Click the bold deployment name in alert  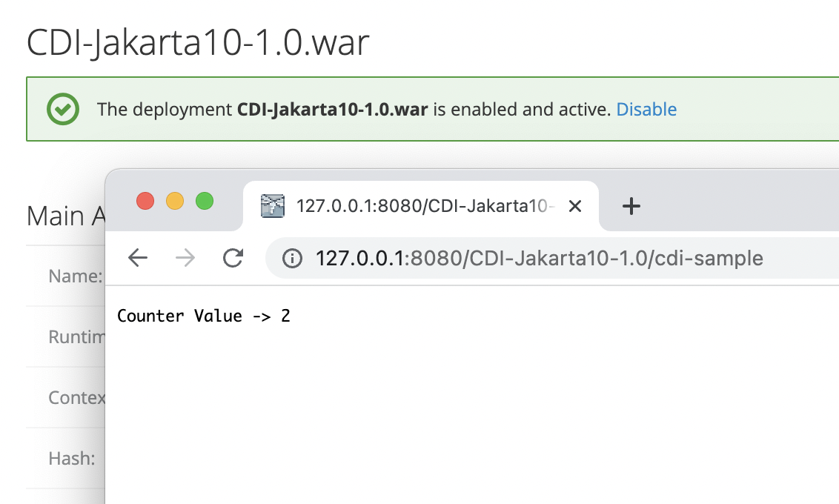click(332, 110)
